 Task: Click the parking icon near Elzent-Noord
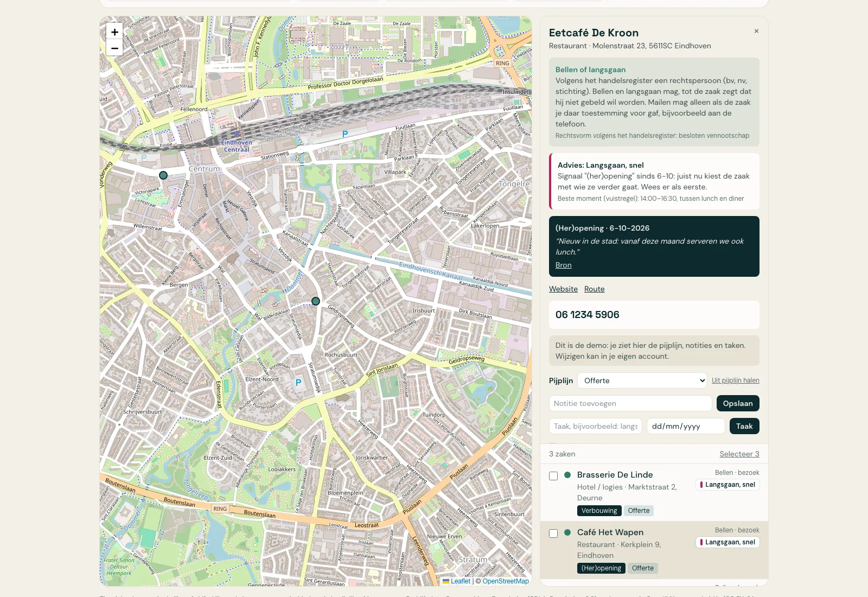[x=298, y=383]
